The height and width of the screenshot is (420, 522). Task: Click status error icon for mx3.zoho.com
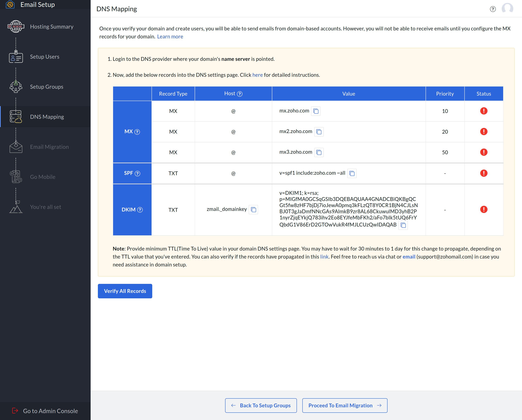484,152
